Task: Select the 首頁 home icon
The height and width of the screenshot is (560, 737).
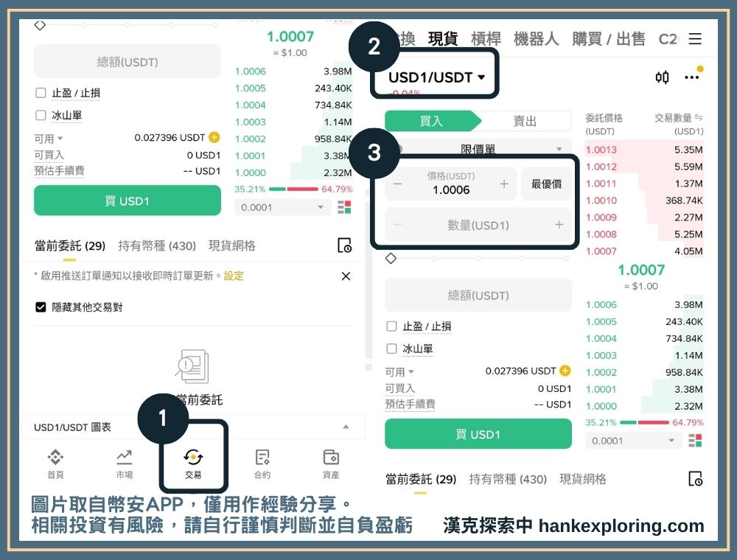Action: pyautogui.click(x=56, y=458)
